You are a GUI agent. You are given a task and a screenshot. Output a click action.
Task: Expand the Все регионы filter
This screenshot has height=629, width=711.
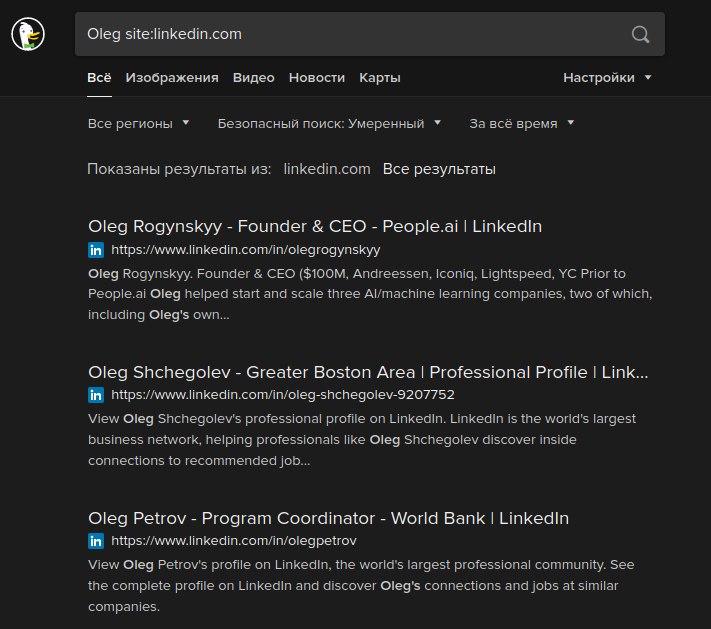click(138, 123)
